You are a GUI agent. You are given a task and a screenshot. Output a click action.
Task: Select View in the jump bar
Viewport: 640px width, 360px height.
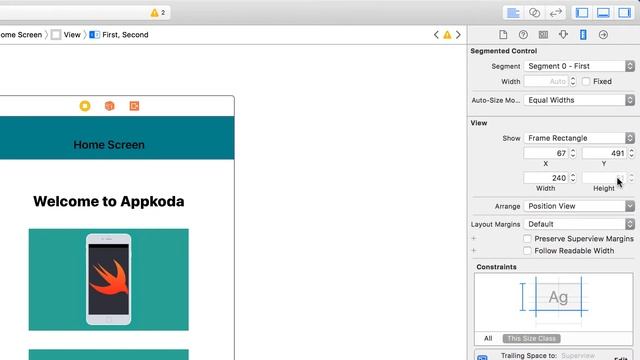67,35
